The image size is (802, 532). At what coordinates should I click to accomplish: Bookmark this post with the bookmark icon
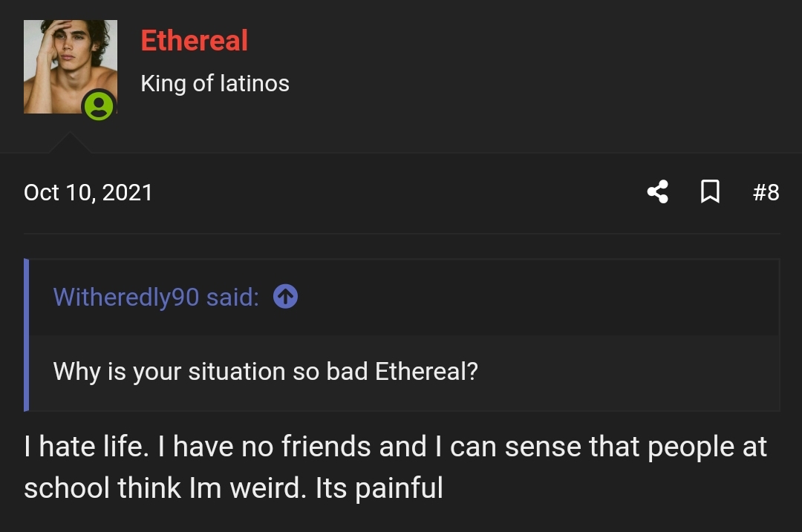pyautogui.click(x=710, y=192)
